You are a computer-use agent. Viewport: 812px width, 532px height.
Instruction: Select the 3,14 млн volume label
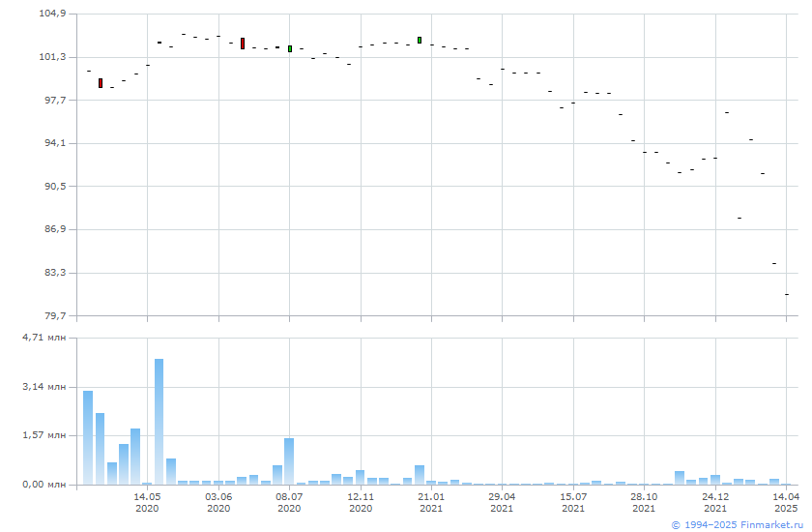tap(44, 387)
